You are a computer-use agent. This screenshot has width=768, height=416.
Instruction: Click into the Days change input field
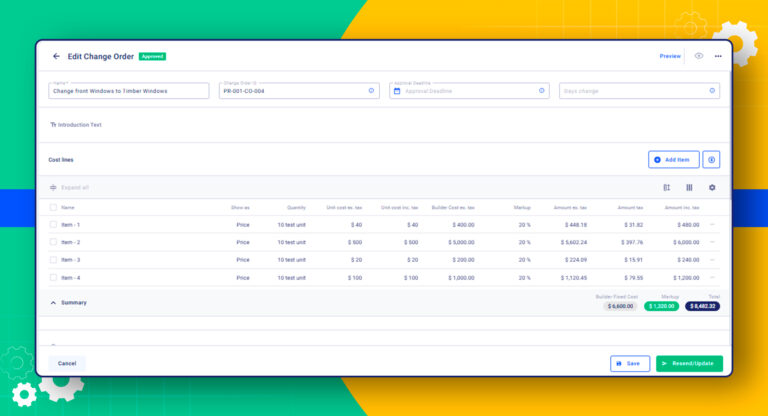pyautogui.click(x=639, y=91)
